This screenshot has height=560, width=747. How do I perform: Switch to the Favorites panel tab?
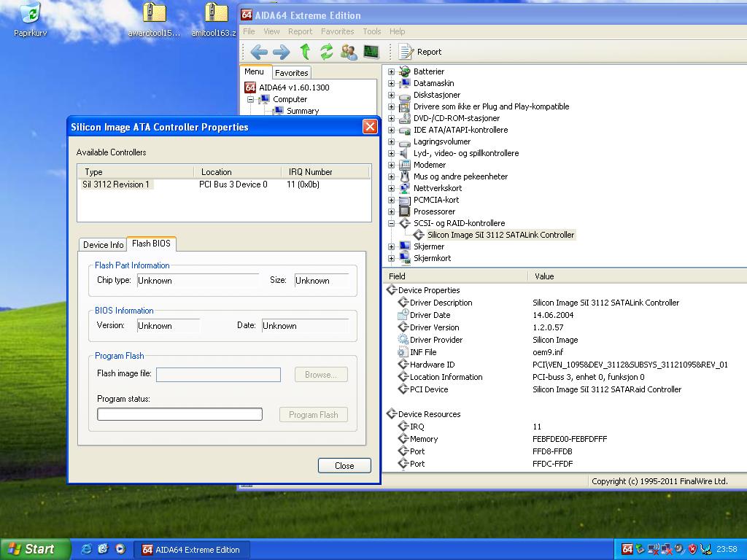pos(291,73)
